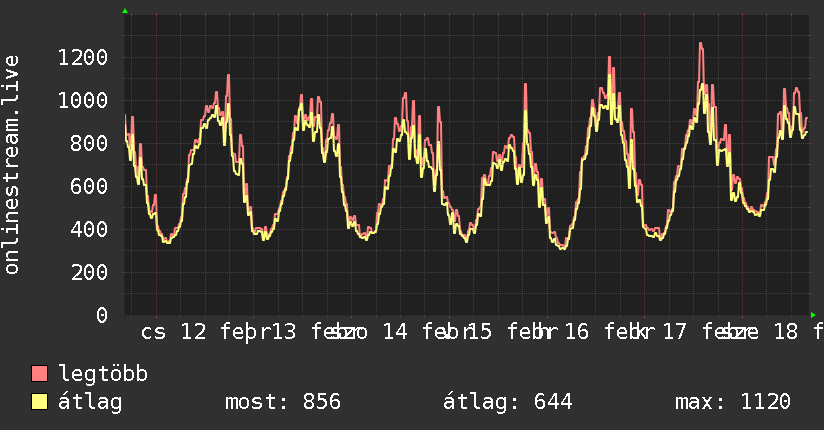Viewport: 824px width, 430px height.
Task: Click the green arrow ending the x-axis
Action: pyautogui.click(x=813, y=315)
